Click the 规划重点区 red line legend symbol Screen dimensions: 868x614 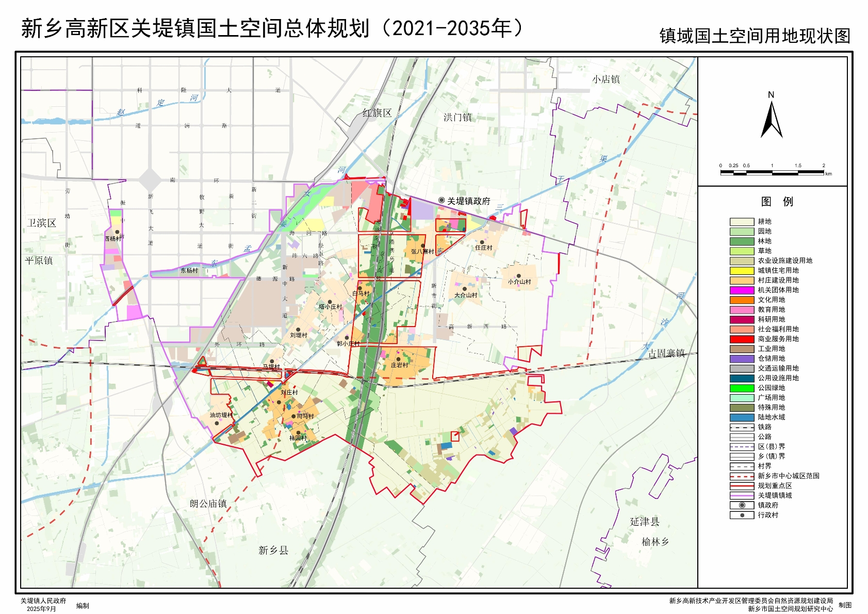742,486
